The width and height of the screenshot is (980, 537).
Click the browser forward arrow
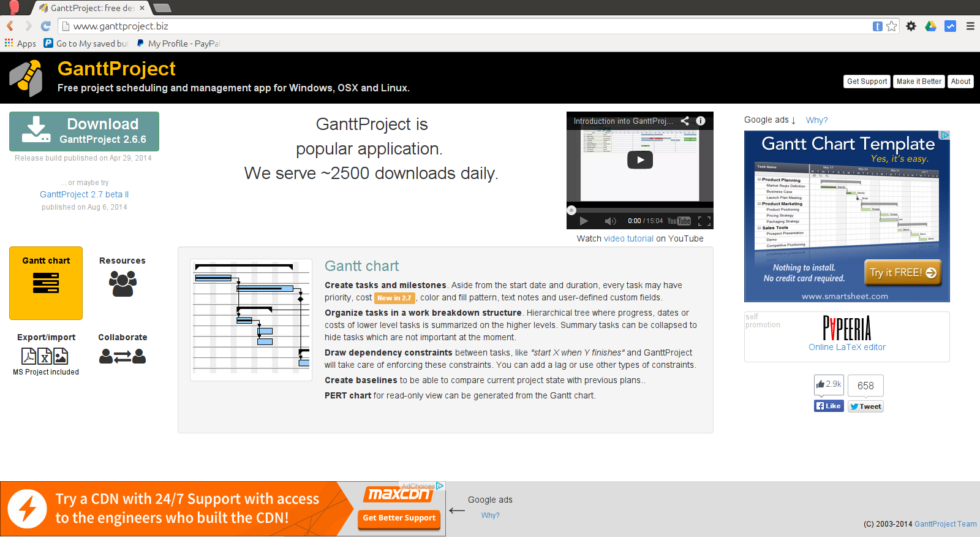[28, 26]
